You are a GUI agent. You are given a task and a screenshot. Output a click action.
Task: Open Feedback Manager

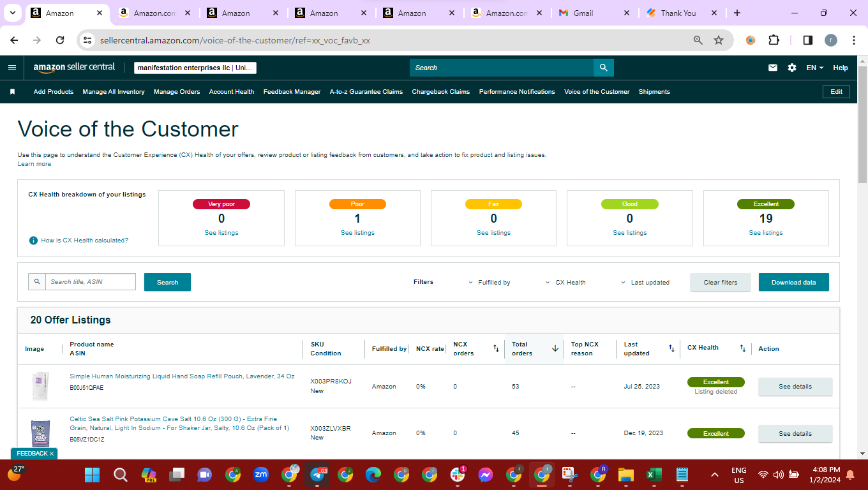[x=292, y=92]
